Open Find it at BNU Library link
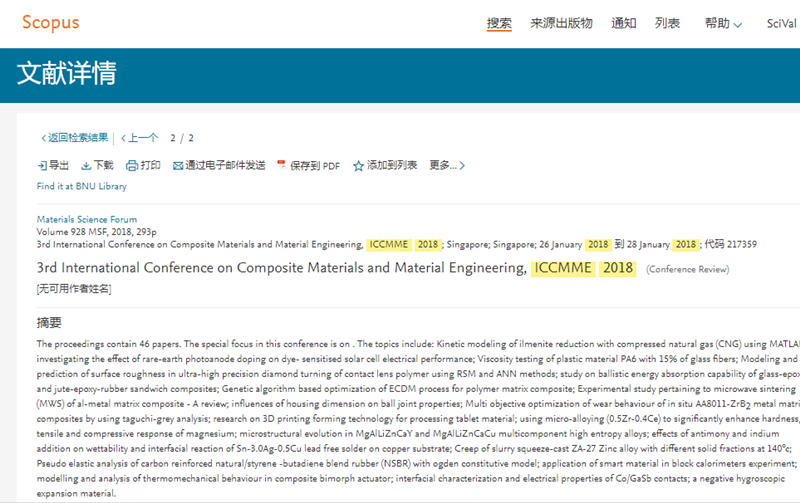The width and height of the screenshot is (800, 503). (82, 186)
